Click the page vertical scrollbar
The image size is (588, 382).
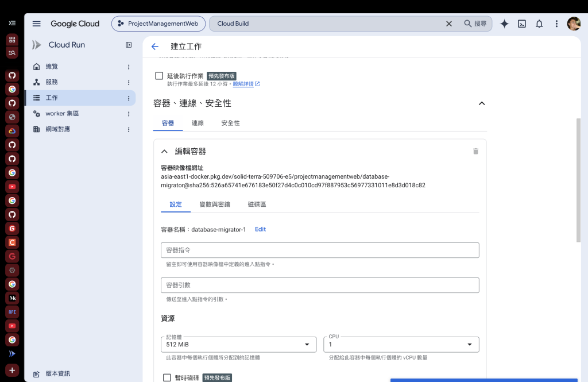click(x=578, y=180)
